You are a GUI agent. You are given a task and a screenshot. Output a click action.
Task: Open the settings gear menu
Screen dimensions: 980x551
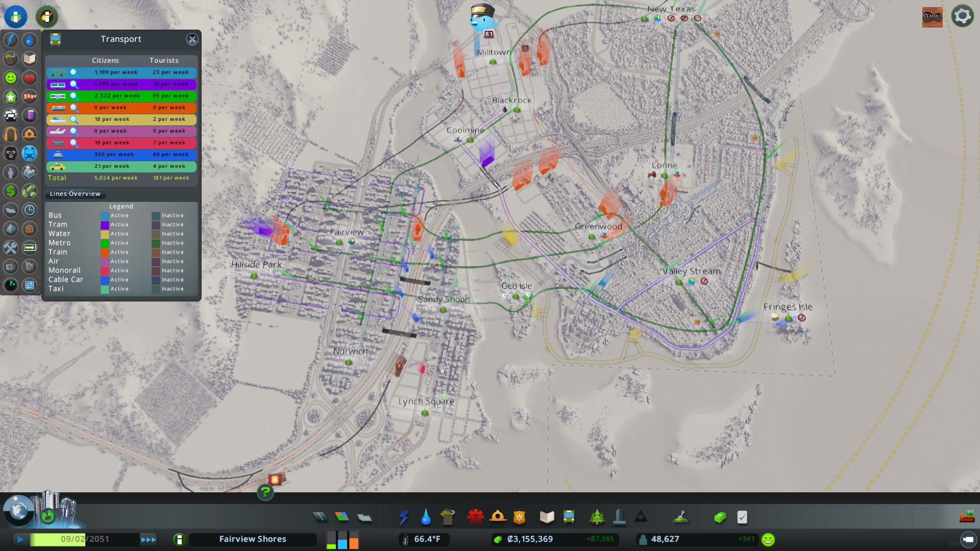pyautogui.click(x=962, y=16)
